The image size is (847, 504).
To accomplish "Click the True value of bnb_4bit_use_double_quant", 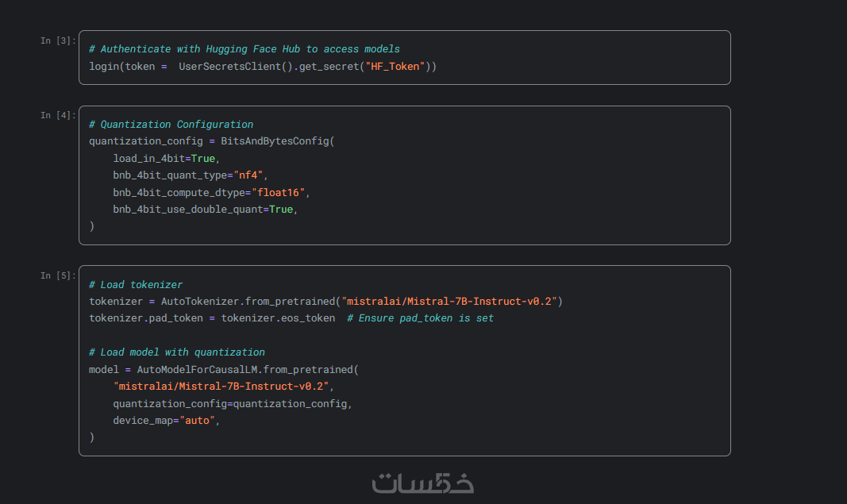I will (x=281, y=210).
